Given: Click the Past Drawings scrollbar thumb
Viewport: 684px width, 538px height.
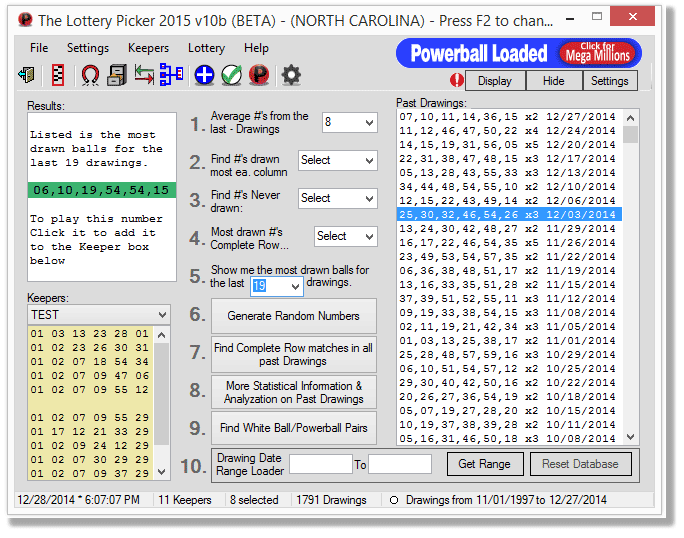Looking at the screenshot, I should click(630, 134).
